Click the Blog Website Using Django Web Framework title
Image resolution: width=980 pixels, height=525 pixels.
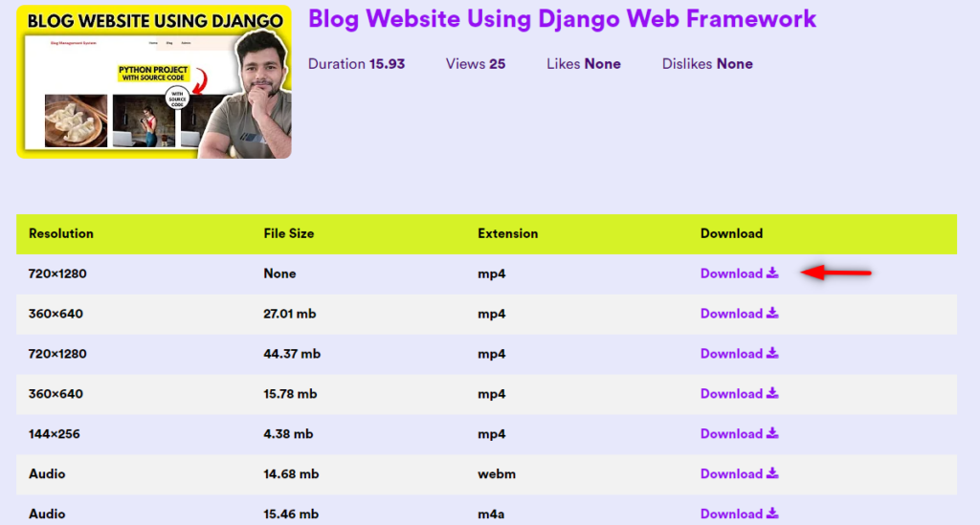pos(562,19)
